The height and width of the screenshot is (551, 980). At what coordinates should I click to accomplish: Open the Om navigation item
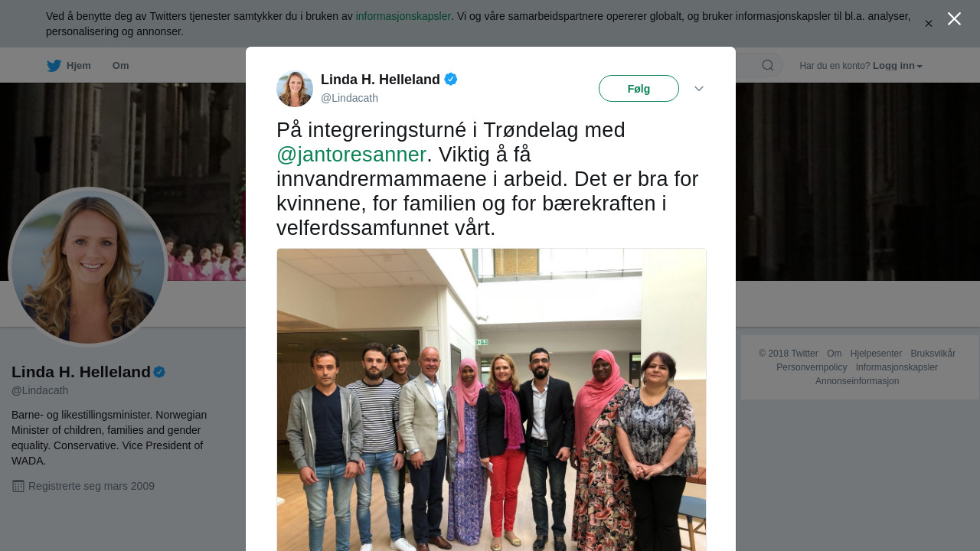121,66
